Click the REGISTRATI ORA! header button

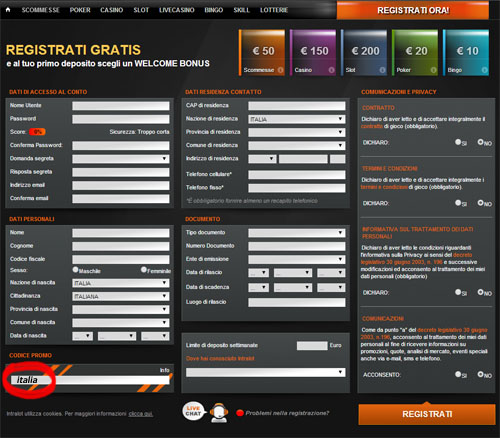[x=413, y=10]
